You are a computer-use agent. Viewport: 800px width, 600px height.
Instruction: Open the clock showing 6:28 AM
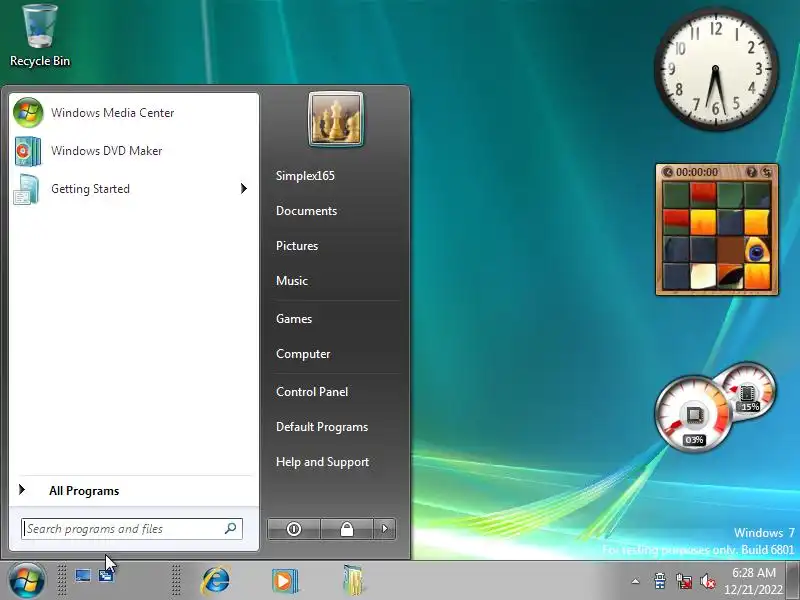(754, 581)
